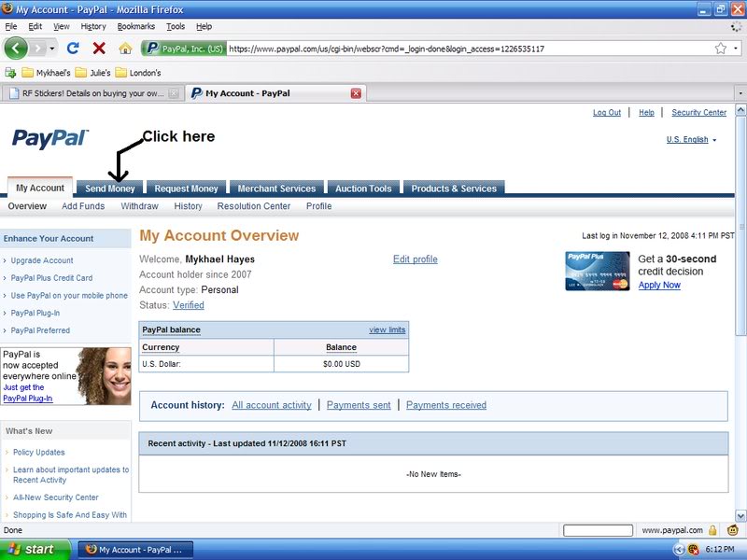Open the URL bar history dropdown
Screen dimensions: 747x560
(x=736, y=49)
